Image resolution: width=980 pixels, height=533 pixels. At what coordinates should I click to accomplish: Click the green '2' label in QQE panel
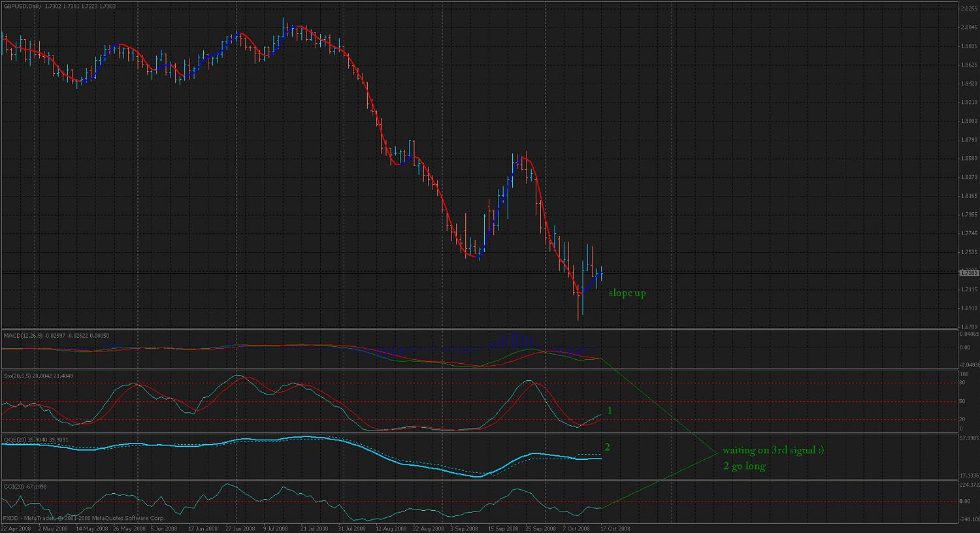pos(607,447)
